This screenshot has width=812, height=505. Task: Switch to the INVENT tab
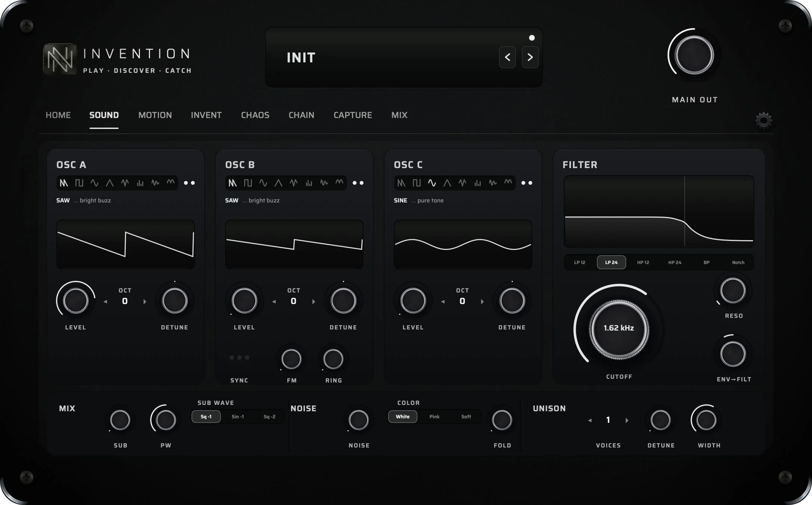point(206,115)
